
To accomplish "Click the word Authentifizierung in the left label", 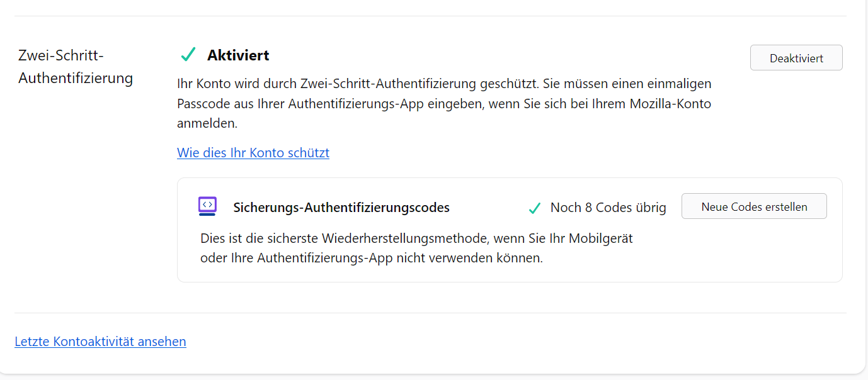I will [76, 78].
